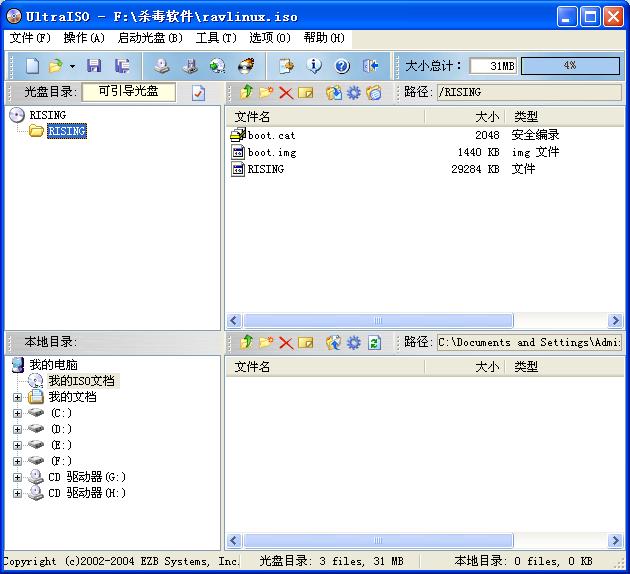The image size is (630, 574).
Task: Click Rename icon in local pane toolbar
Action: (306, 343)
